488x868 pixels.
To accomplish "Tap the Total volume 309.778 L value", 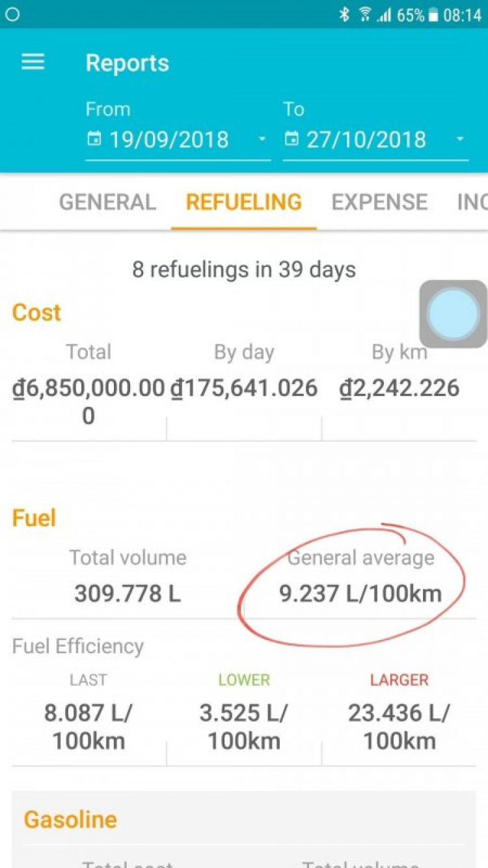I will [x=128, y=593].
